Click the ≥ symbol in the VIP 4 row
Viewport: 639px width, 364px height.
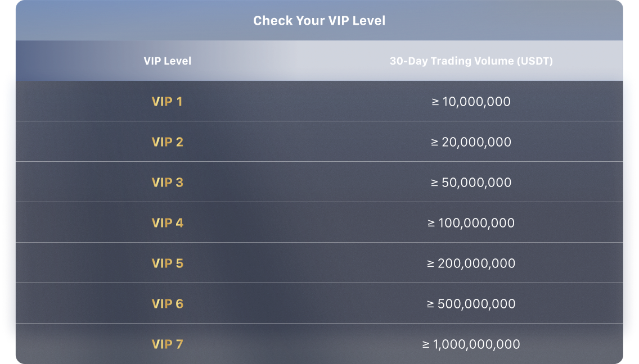point(431,224)
